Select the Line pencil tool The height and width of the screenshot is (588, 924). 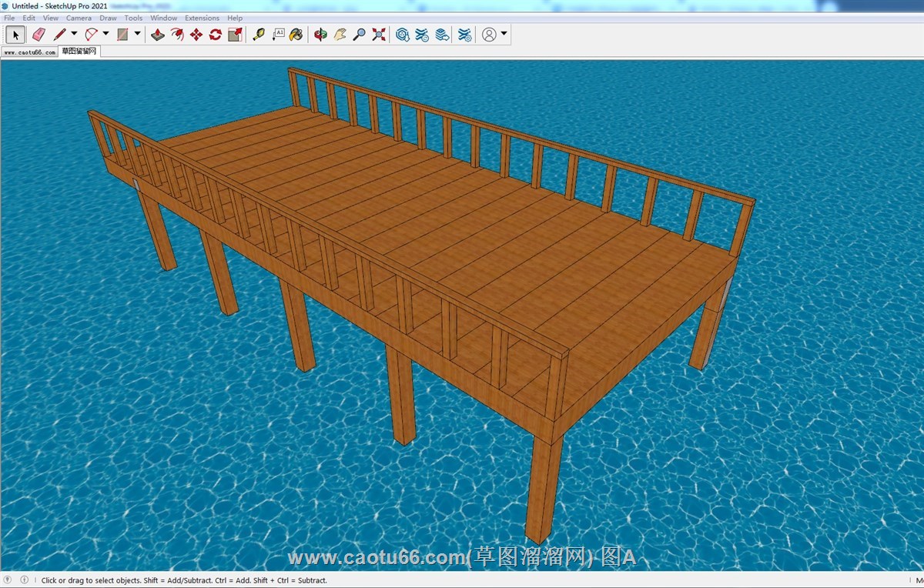point(60,35)
